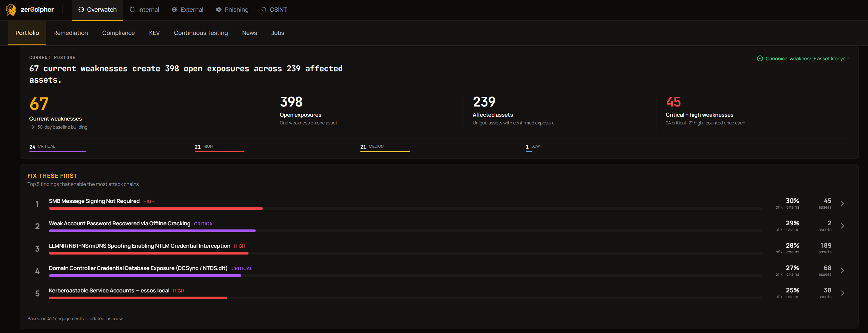Viewport: 868px width, 333px height.
Task: Click the '45 assets' count on SMB row
Action: click(x=826, y=203)
